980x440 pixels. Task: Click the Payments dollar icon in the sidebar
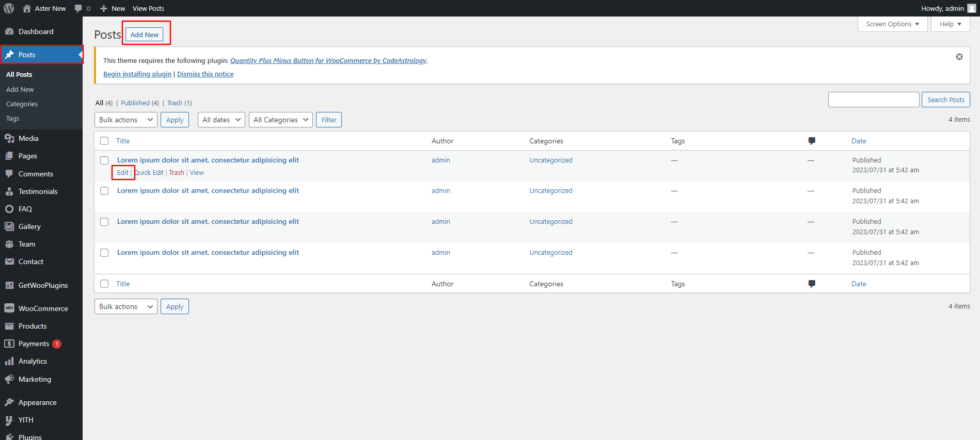coord(9,344)
